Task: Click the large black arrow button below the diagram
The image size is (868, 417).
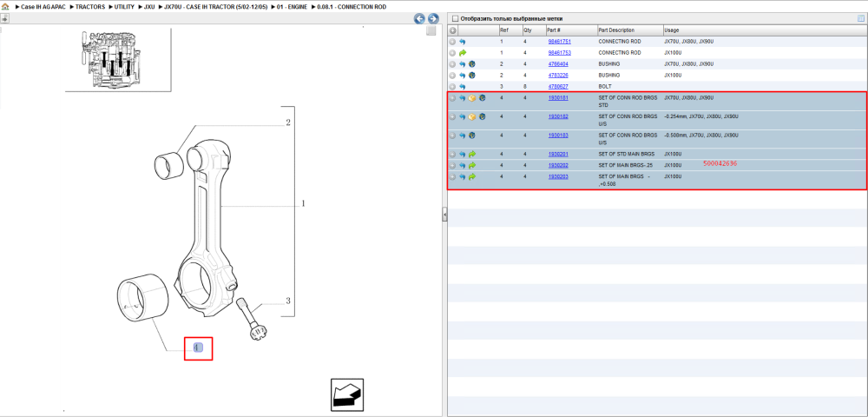Action: pos(347,395)
